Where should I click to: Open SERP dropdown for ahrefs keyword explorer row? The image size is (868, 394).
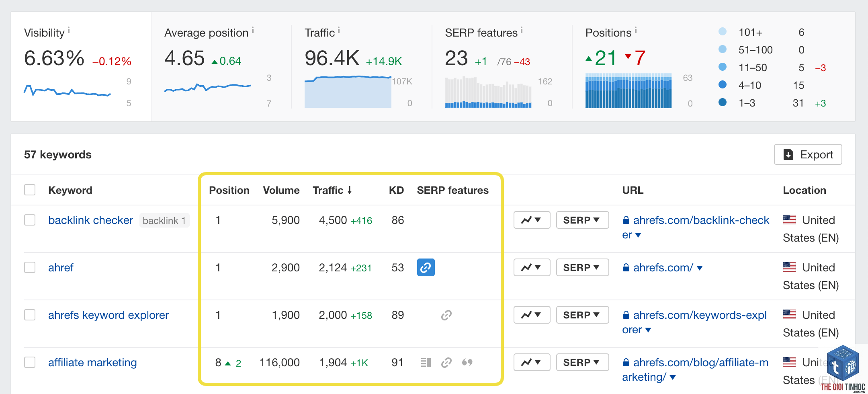[x=582, y=315]
